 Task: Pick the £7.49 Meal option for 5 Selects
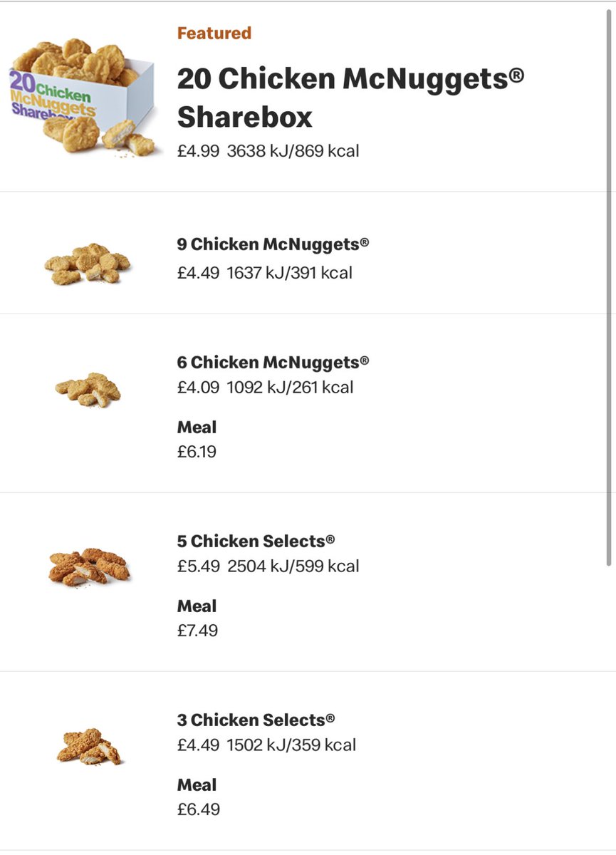[x=197, y=619]
